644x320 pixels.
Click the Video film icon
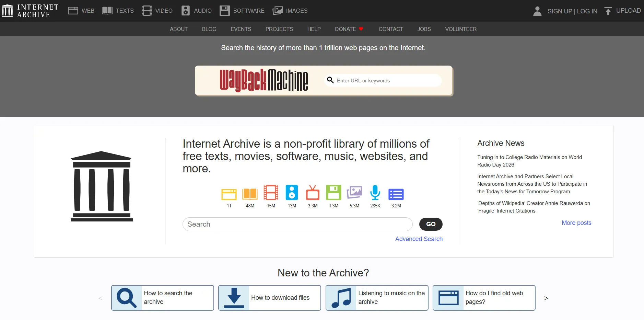click(x=147, y=10)
